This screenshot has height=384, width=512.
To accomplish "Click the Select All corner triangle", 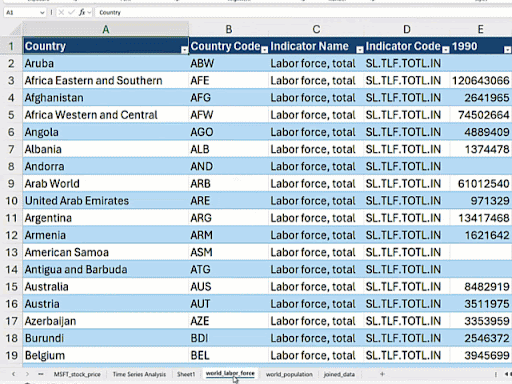I will coord(15,30).
